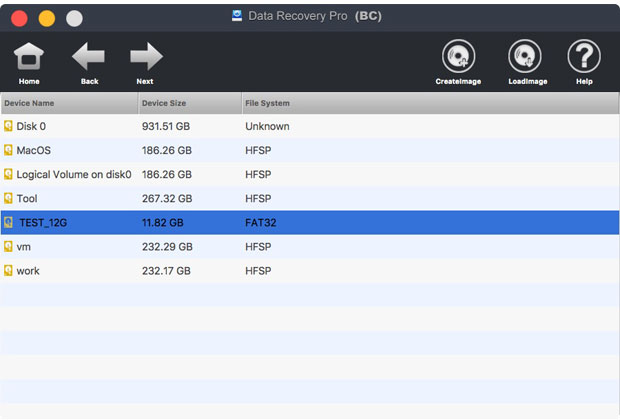
Task: Close the window with red button
Action: click(x=19, y=18)
